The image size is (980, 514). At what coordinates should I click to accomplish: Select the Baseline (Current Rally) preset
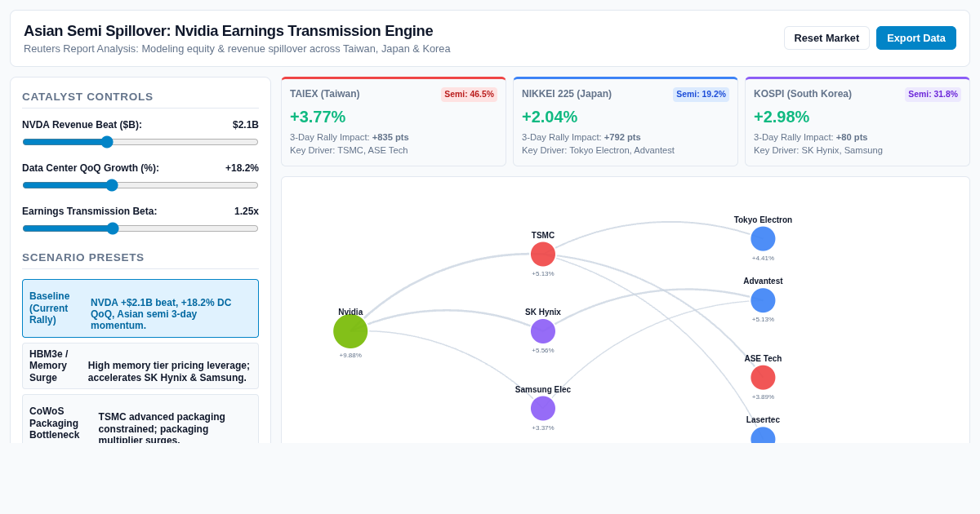pyautogui.click(x=140, y=308)
